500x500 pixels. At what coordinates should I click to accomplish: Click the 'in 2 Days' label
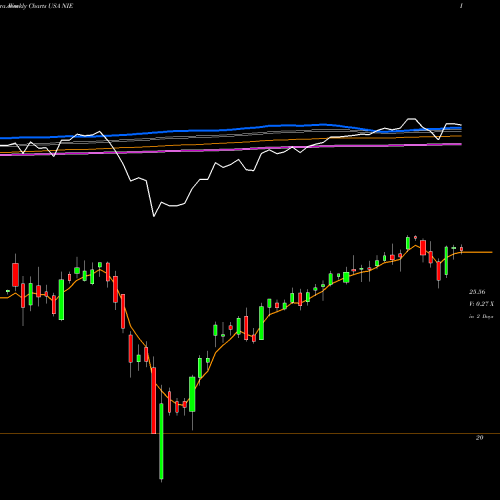click(x=481, y=316)
